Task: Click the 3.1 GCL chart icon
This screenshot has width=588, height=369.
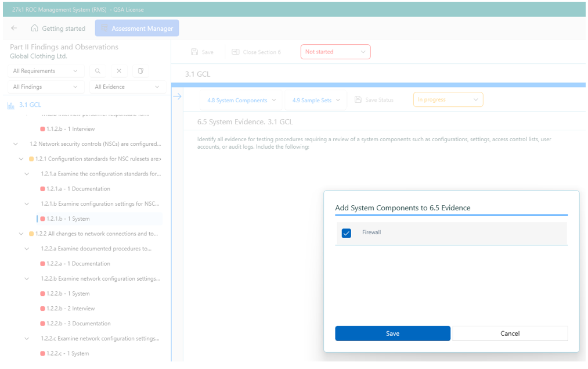Action: click(11, 105)
